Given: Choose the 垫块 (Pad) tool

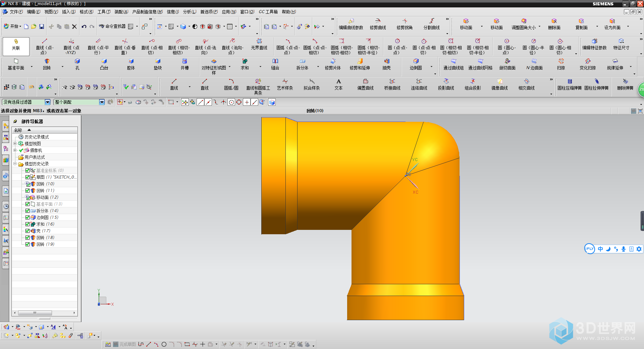Looking at the screenshot, I should point(158,64).
